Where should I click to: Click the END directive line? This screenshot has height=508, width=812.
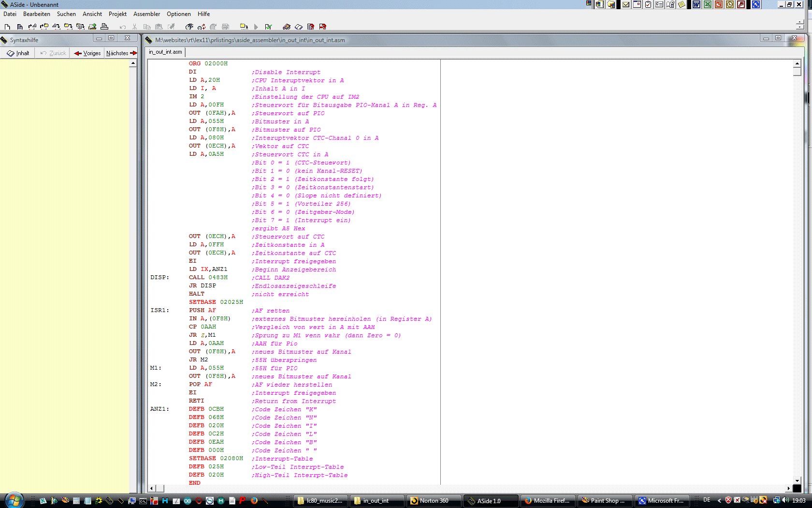pyautogui.click(x=194, y=483)
